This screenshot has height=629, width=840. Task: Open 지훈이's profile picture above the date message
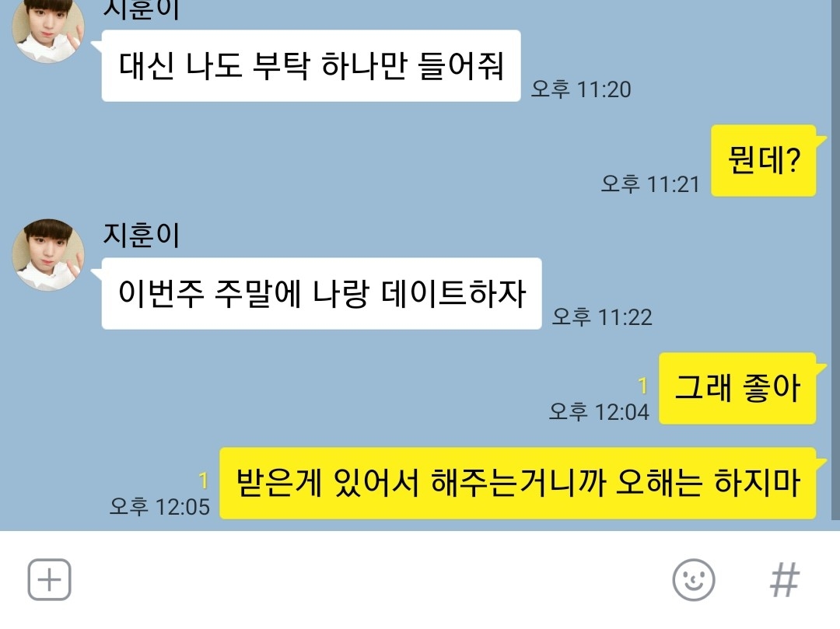(x=48, y=254)
